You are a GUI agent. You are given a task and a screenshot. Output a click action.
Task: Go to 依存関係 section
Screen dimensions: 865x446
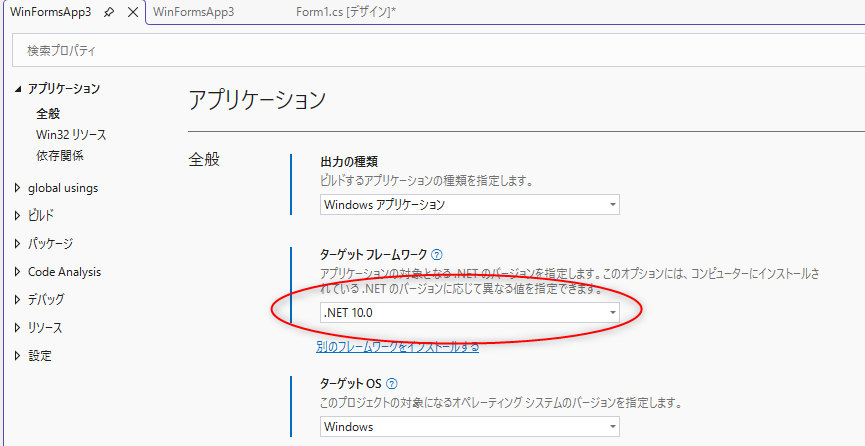click(59, 155)
